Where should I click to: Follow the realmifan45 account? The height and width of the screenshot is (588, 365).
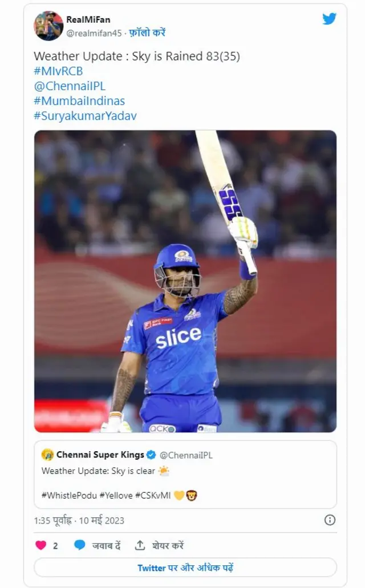148,33
